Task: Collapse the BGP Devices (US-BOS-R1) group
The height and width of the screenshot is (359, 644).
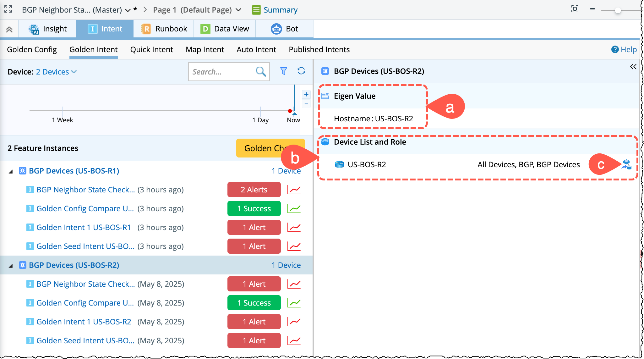Action: (x=11, y=171)
